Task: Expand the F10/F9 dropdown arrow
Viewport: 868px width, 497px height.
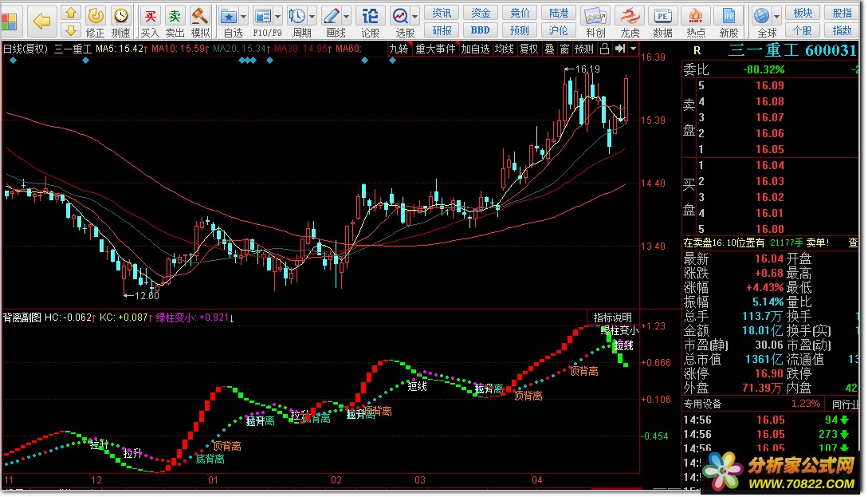Action: (278, 17)
